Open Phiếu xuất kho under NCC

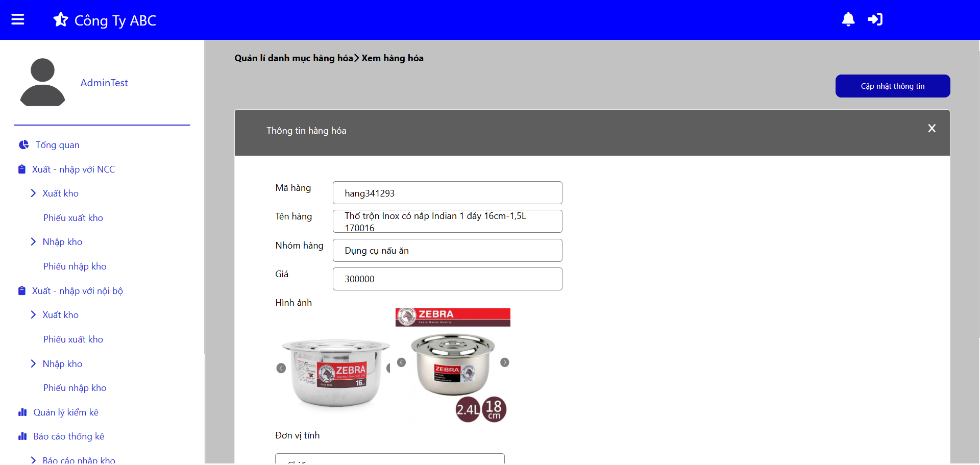click(73, 218)
